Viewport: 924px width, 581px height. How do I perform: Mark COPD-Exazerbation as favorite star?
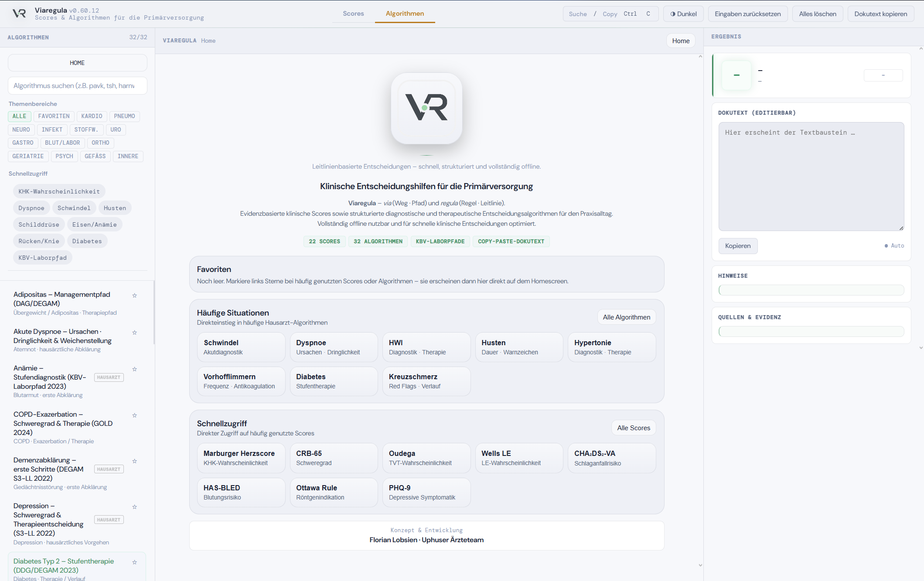point(135,415)
